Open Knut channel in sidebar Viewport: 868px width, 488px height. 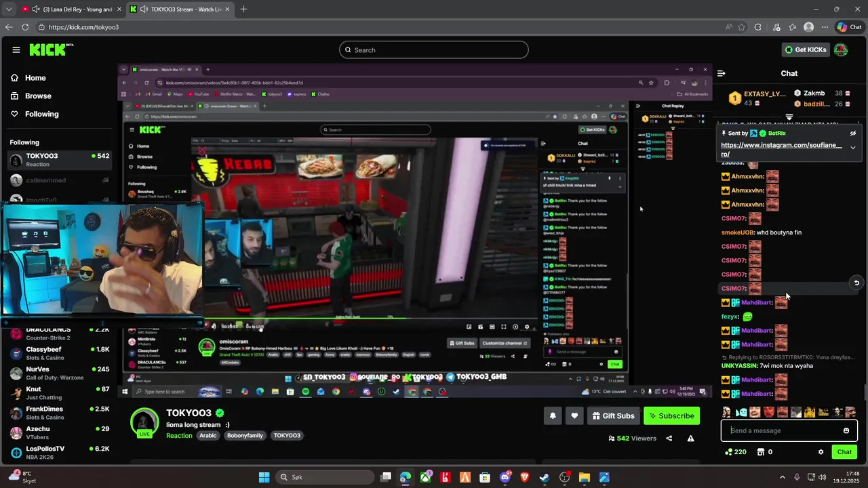pos(60,393)
